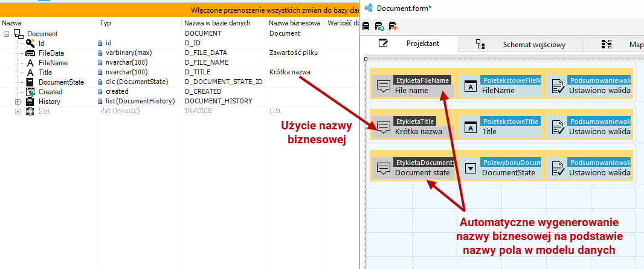644x269 pixels.
Task: Select the Id key field icon
Action: [x=30, y=43]
